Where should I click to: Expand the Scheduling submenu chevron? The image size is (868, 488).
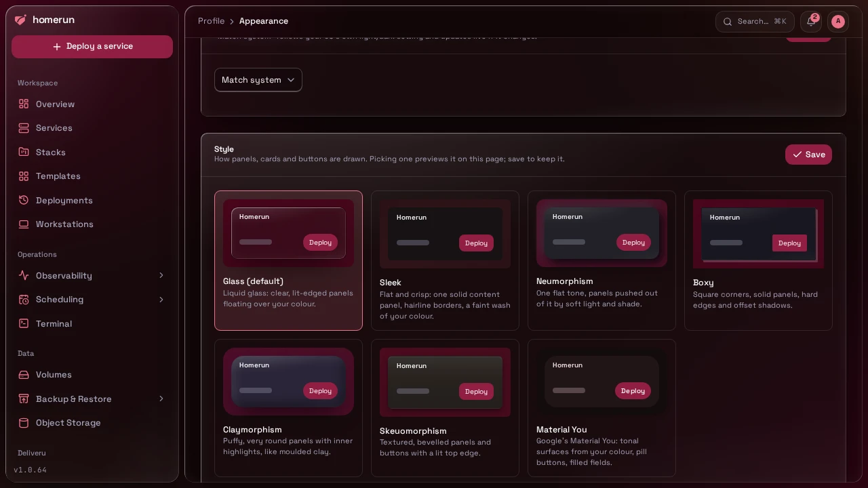coord(161,300)
